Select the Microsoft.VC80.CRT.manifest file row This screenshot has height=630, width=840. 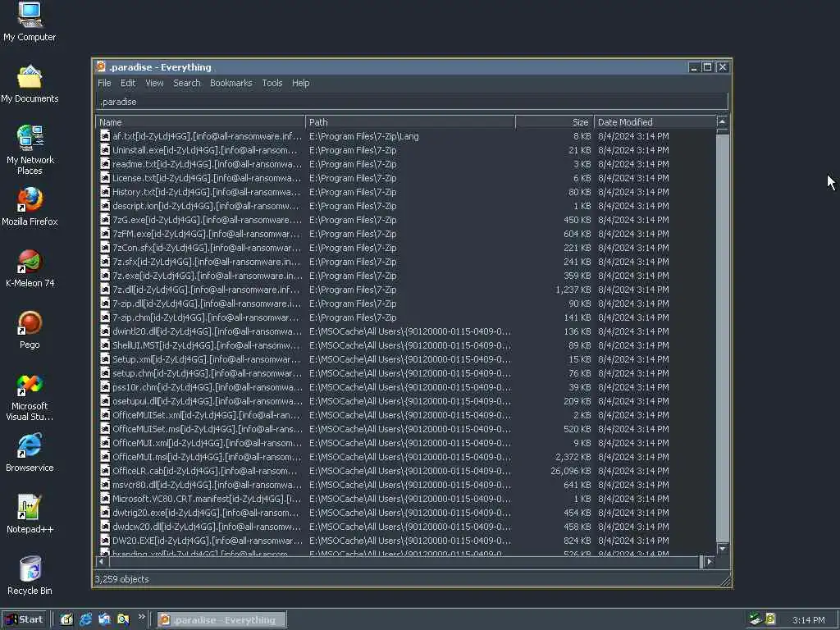(x=406, y=499)
